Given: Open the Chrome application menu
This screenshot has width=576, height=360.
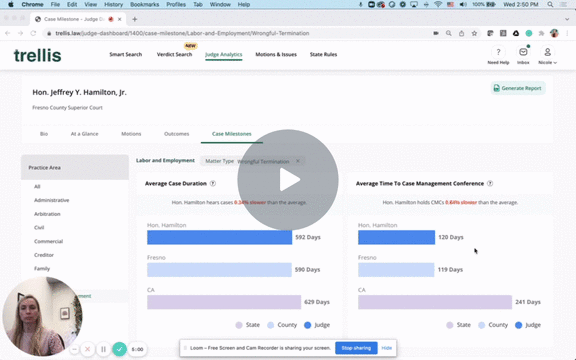Looking at the screenshot, I should tap(32, 4).
